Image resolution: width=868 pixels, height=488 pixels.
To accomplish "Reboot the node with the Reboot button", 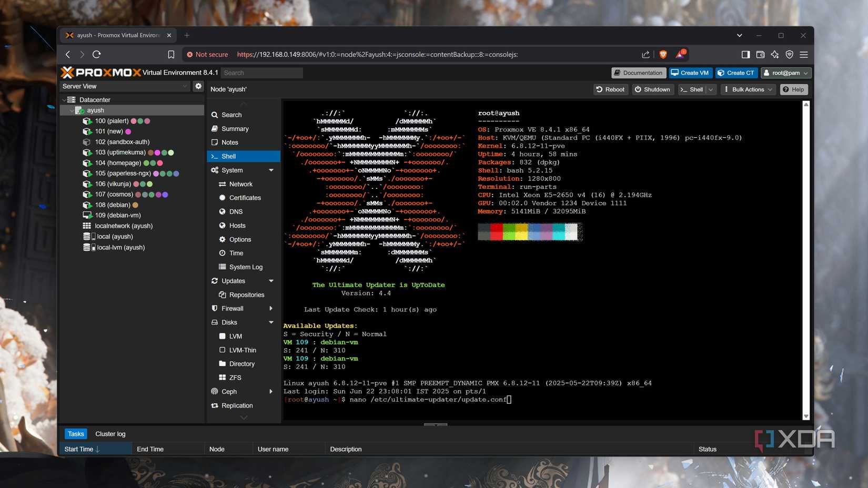I will 610,89.
